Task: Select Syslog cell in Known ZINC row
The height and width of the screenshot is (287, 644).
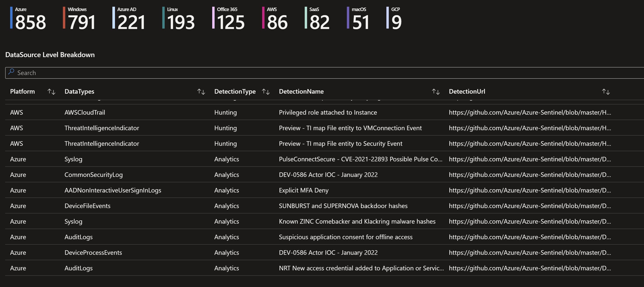Action: click(73, 221)
